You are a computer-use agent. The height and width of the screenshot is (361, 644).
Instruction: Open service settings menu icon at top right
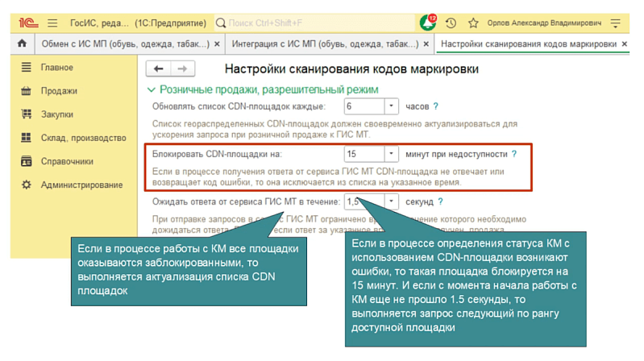(615, 23)
